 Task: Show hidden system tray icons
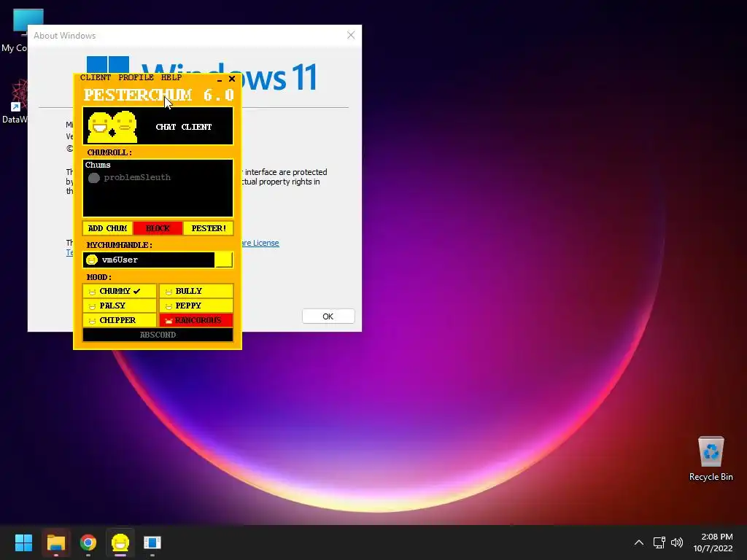click(639, 542)
